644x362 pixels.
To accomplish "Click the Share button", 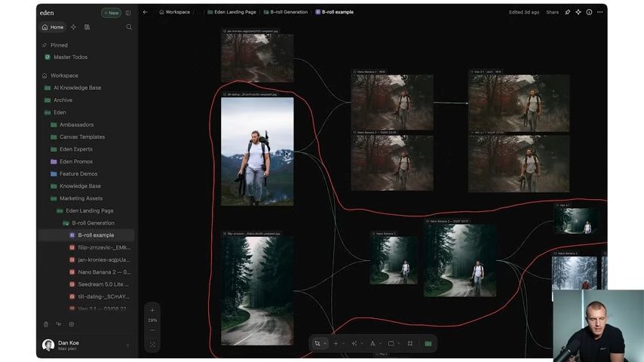I will [553, 12].
